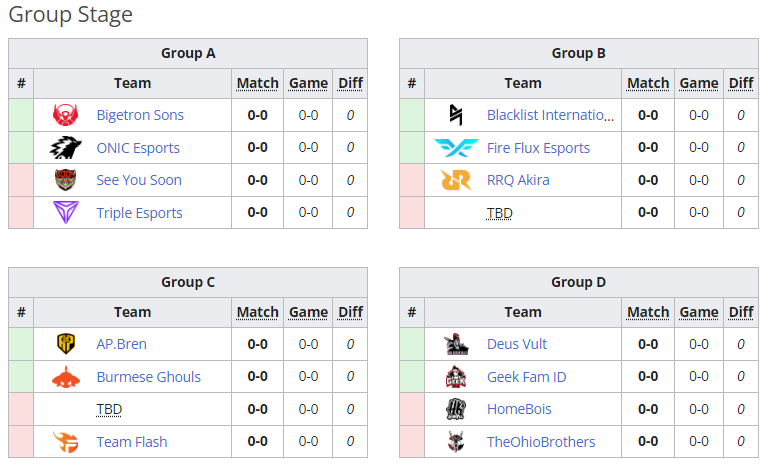Click the Triple Esports triangle logo

pyautogui.click(x=66, y=213)
